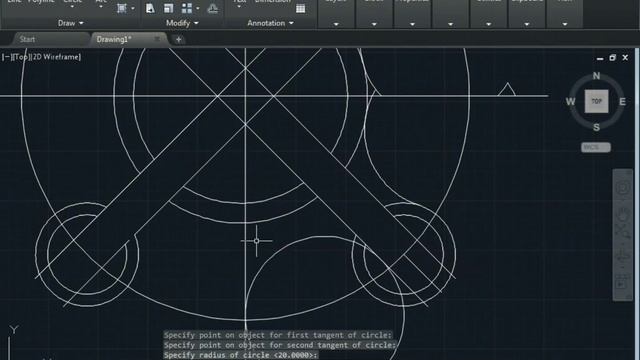Expand the Layers panel arrow
The image size is (640, 360).
(336, 24)
